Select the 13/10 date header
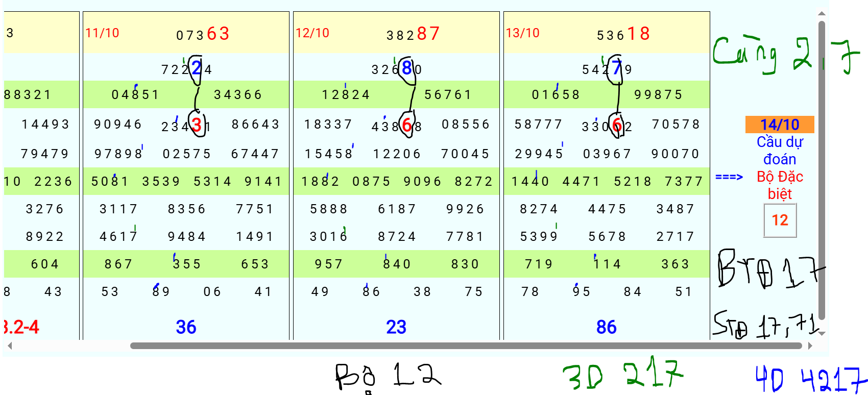 click(x=523, y=33)
